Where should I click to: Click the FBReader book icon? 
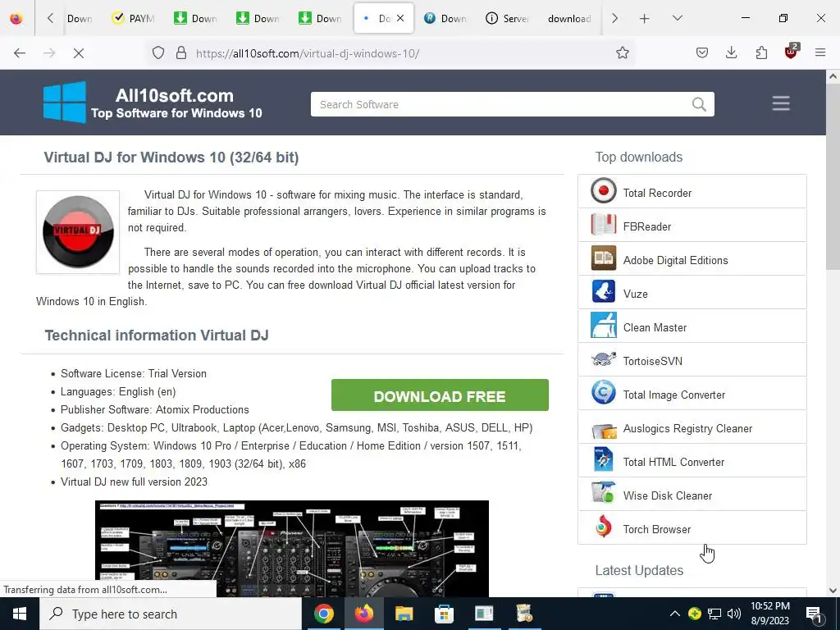point(603,225)
